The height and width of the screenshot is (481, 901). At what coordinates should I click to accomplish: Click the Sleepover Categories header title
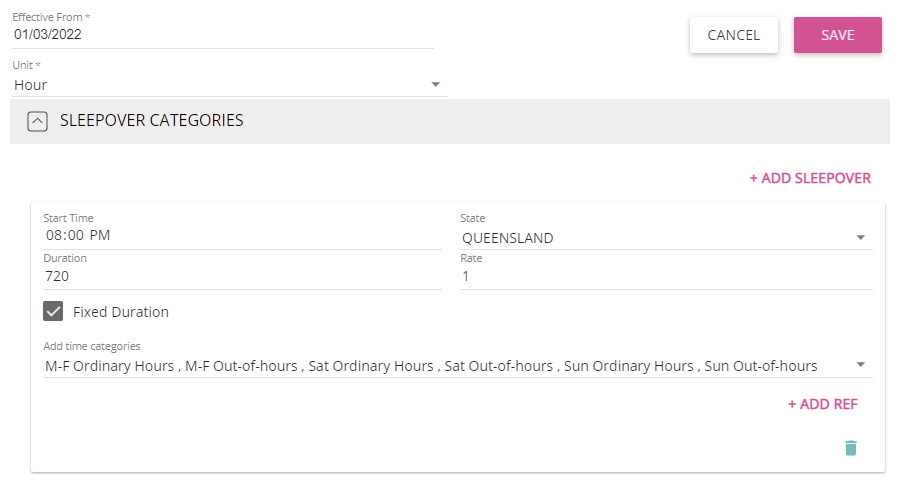pos(152,120)
